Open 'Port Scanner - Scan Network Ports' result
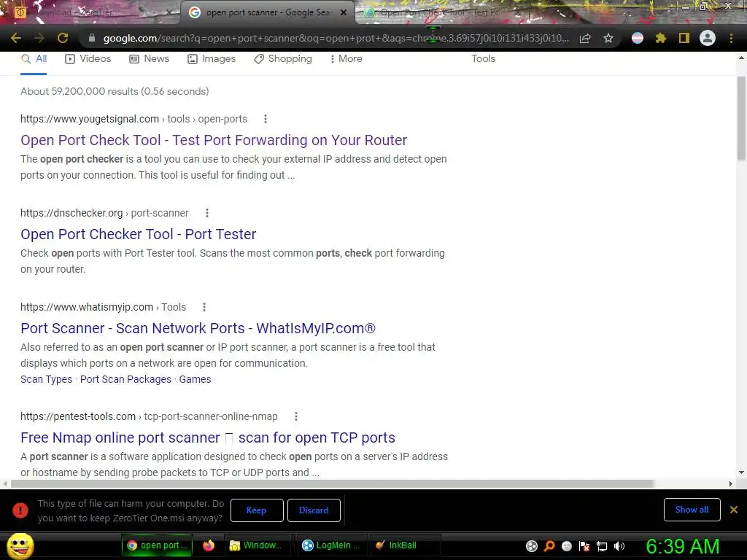Viewport: 747px width, 560px height. [x=198, y=328]
